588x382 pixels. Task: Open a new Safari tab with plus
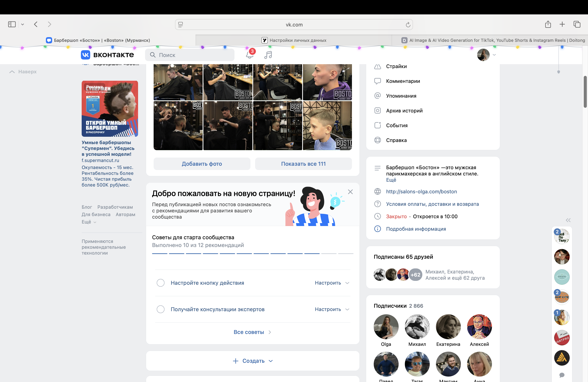click(x=562, y=24)
